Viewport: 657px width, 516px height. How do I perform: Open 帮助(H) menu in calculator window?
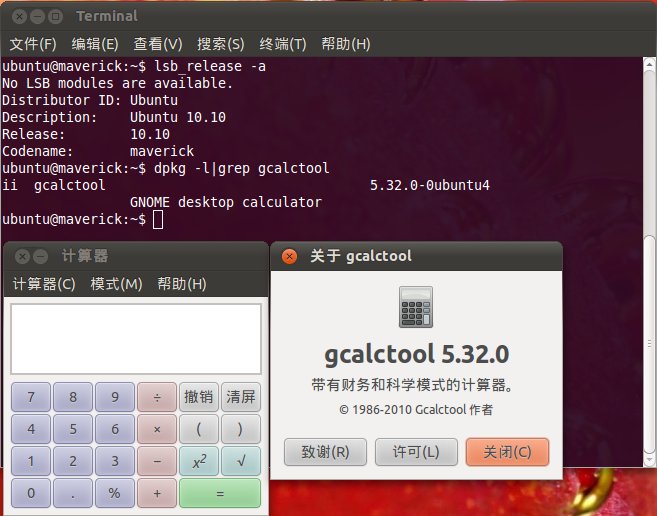coord(182,284)
